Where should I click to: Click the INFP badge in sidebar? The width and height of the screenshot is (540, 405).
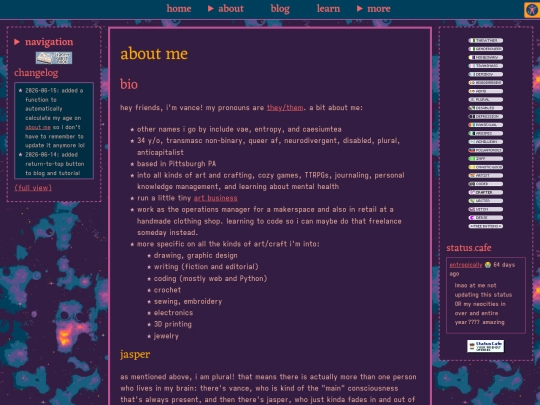coord(486,159)
